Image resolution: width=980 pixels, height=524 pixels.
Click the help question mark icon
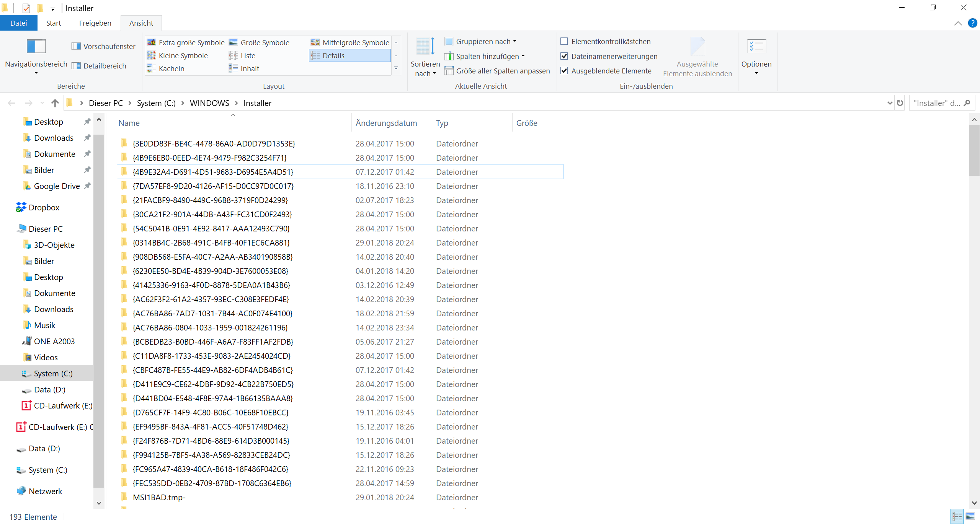coord(972,23)
